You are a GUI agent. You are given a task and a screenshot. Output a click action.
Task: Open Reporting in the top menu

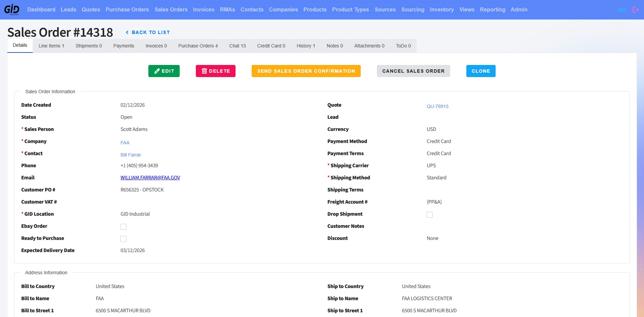coord(493,9)
